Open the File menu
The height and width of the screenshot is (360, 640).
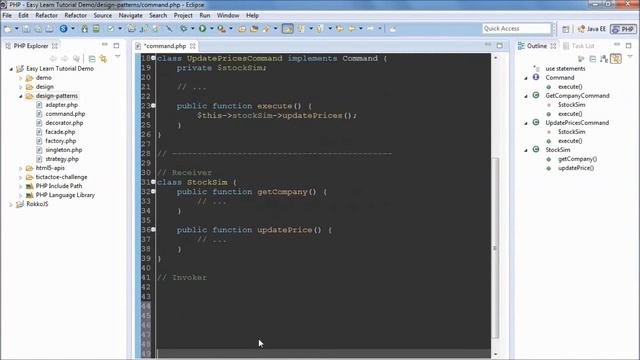(x=7, y=16)
